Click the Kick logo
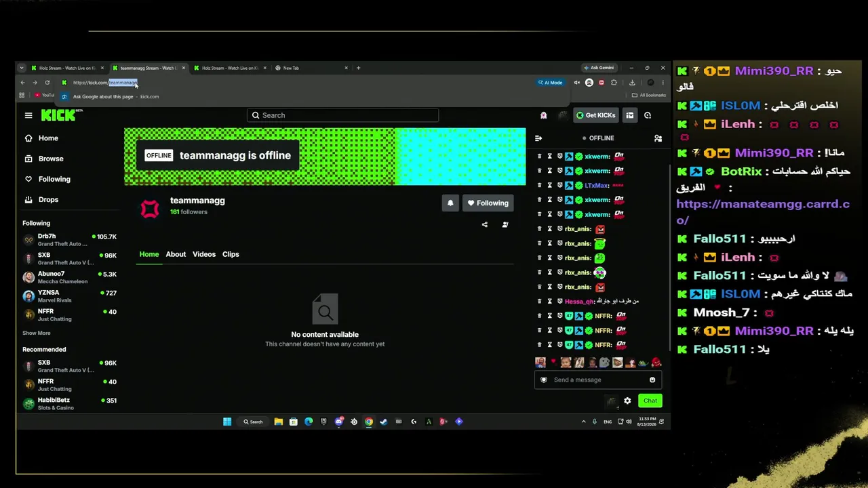868x488 pixels. pos(60,115)
